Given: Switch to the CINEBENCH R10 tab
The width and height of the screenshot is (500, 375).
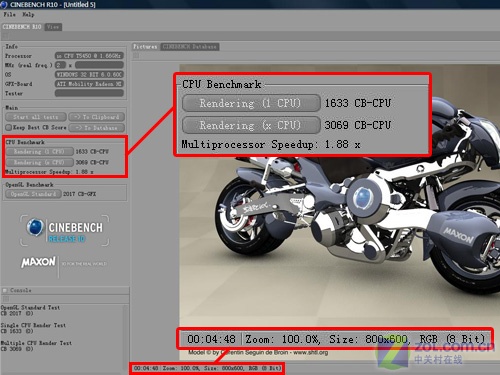Looking at the screenshot, I should (22, 27).
